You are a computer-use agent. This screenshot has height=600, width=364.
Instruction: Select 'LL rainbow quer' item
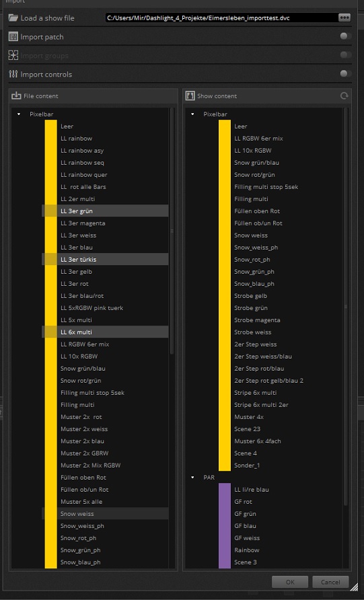(84, 175)
